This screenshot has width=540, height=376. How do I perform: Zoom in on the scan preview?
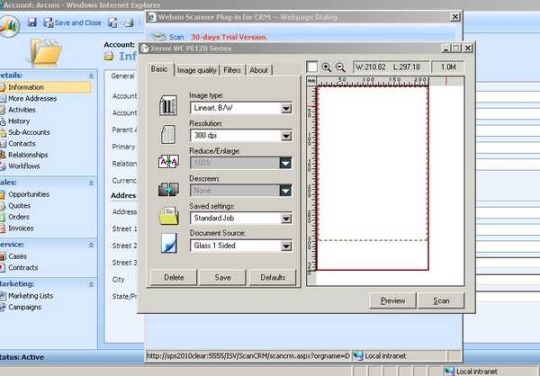click(x=326, y=67)
